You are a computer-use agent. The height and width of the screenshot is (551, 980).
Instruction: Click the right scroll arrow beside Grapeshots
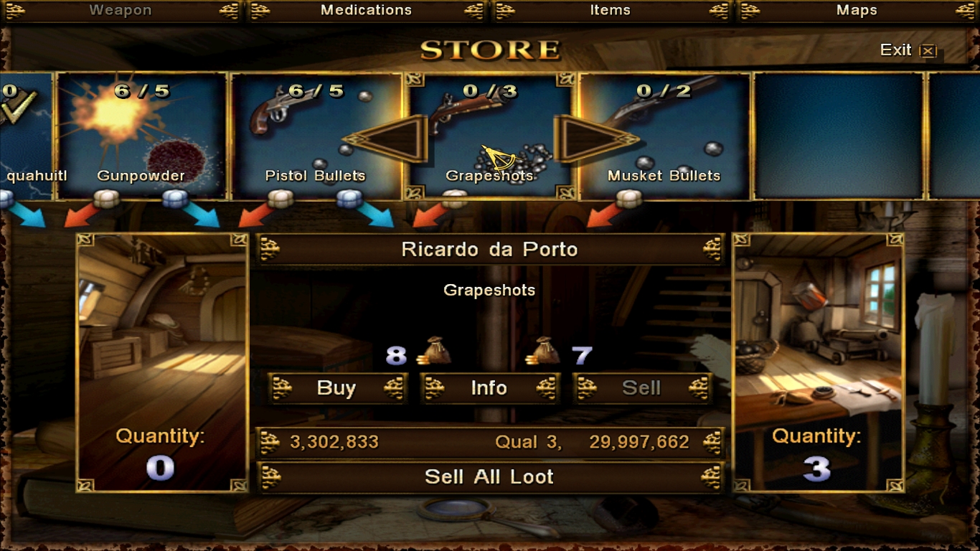595,138
